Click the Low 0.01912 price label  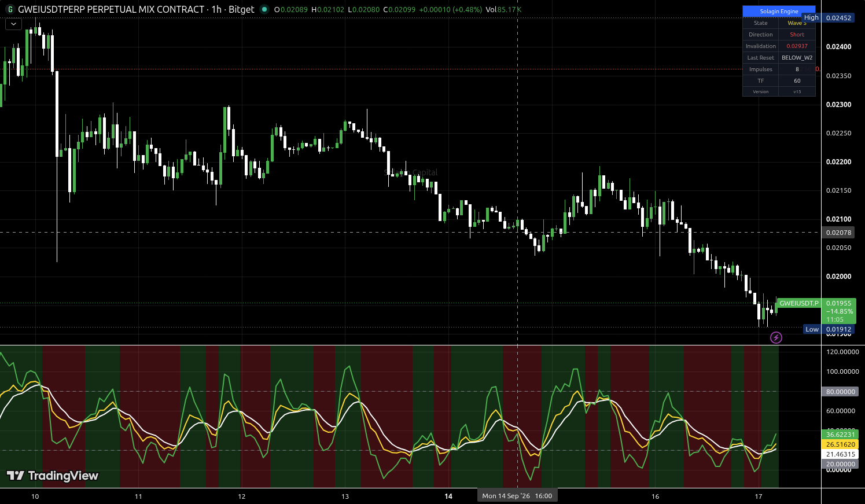point(829,329)
